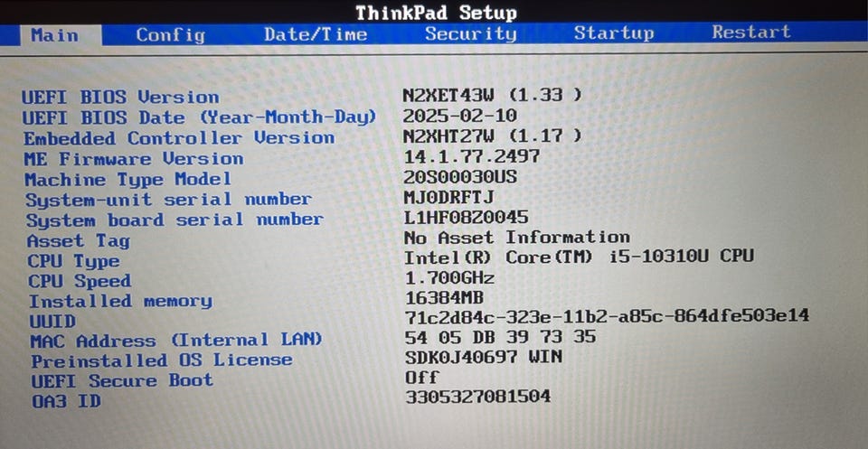Click Intel(R) Core(TM) i5-10310U CPU value

click(x=579, y=257)
